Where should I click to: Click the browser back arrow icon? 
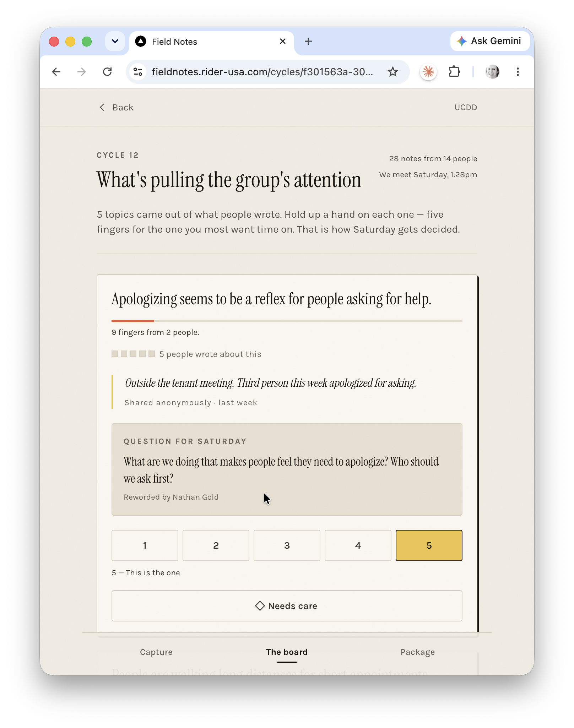coord(56,72)
